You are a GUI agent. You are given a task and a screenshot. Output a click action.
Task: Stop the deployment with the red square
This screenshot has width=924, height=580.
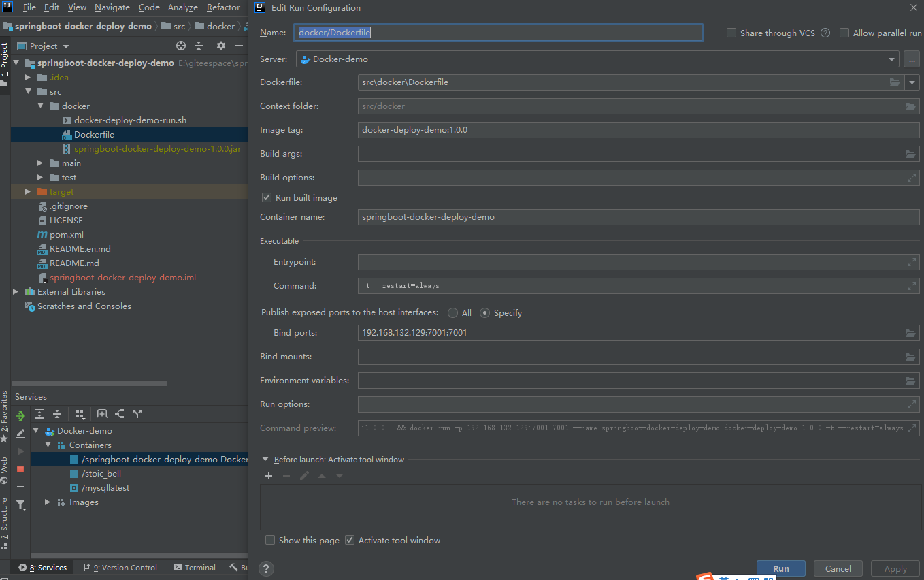tap(20, 469)
